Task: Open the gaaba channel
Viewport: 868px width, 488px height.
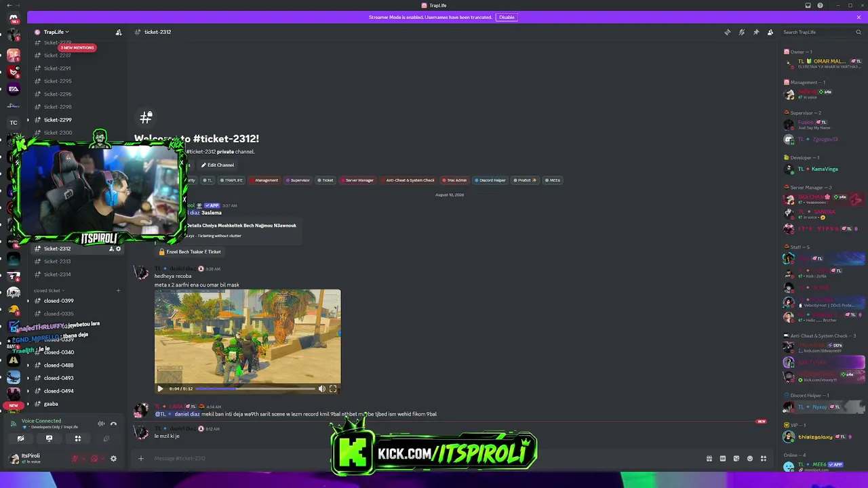Action: pyautogui.click(x=77, y=404)
